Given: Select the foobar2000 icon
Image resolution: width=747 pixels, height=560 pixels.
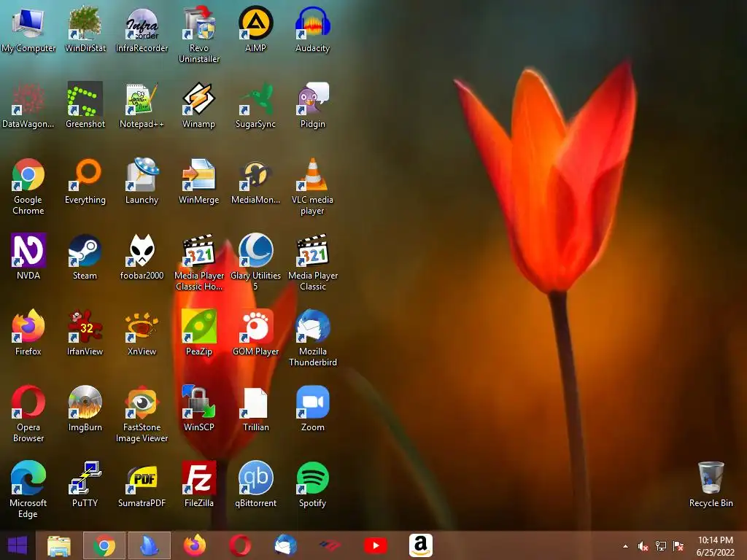Looking at the screenshot, I should [x=142, y=257].
